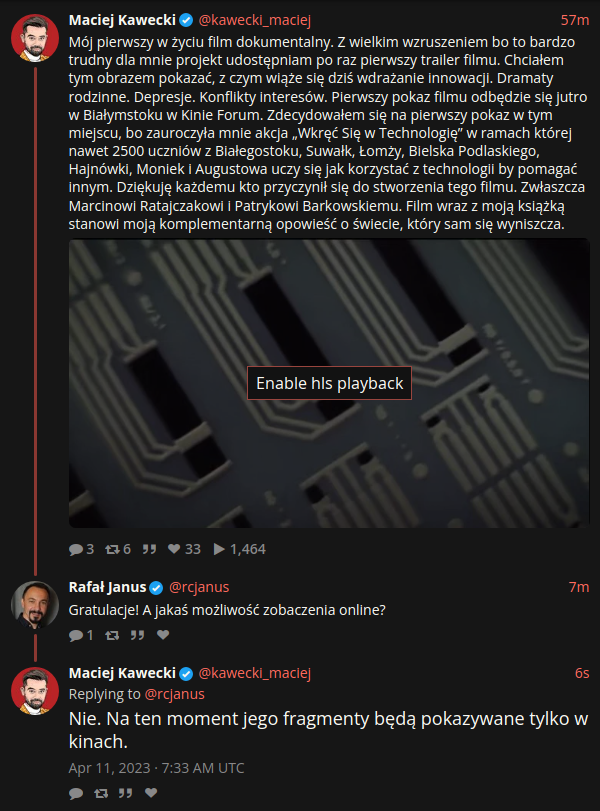Enable hls playback button on video
This screenshot has width=600, height=811.
pos(329,383)
